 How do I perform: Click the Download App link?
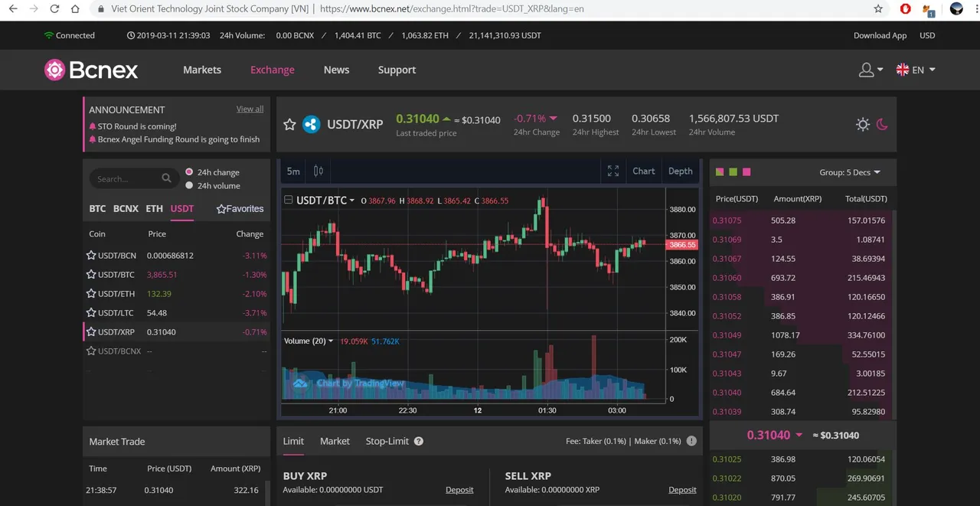click(880, 36)
